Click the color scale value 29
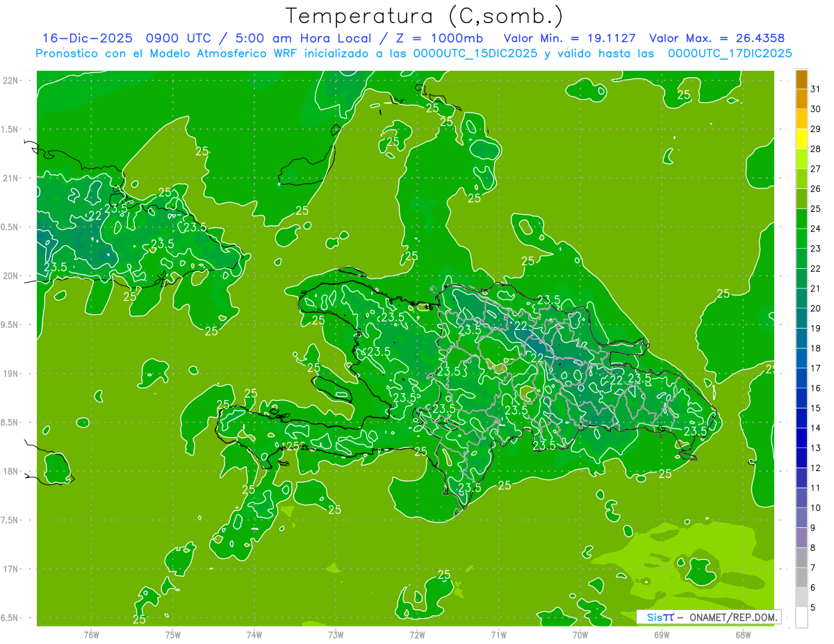 point(815,129)
